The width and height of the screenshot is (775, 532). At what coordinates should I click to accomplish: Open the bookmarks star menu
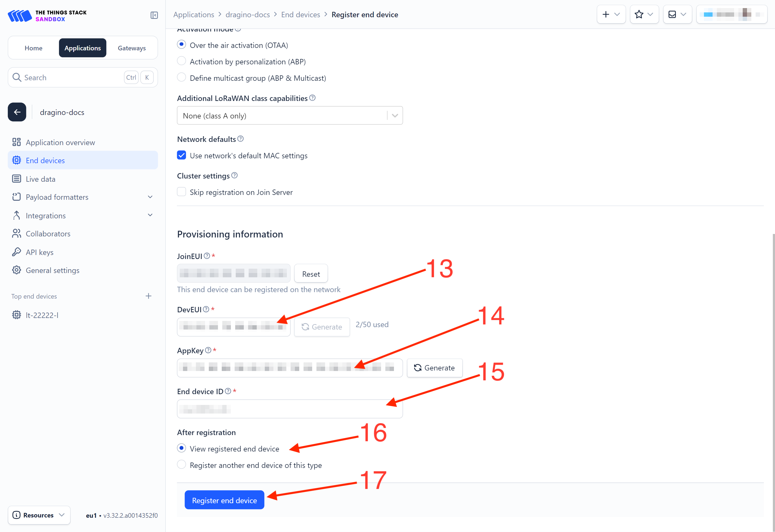[644, 14]
